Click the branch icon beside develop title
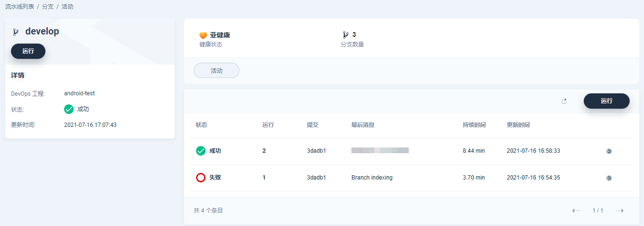The height and width of the screenshot is (226, 644). click(16, 32)
